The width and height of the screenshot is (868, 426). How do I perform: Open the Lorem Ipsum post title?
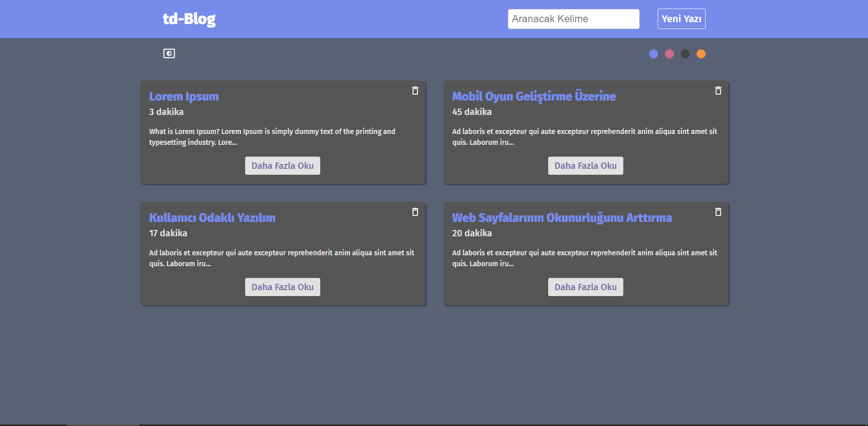(184, 96)
